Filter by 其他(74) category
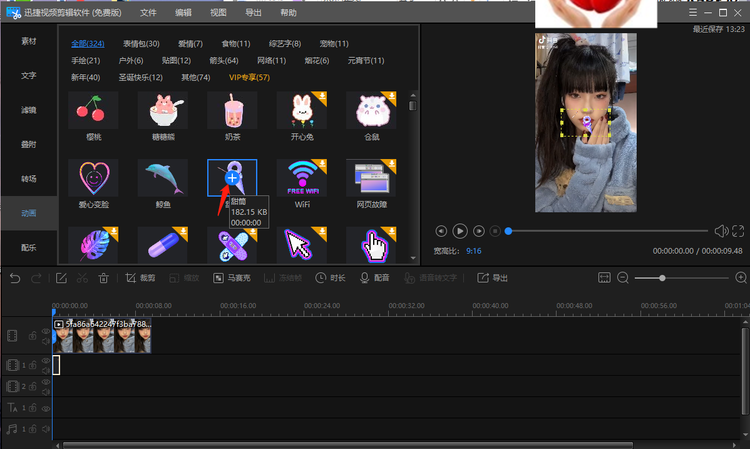 click(x=196, y=77)
